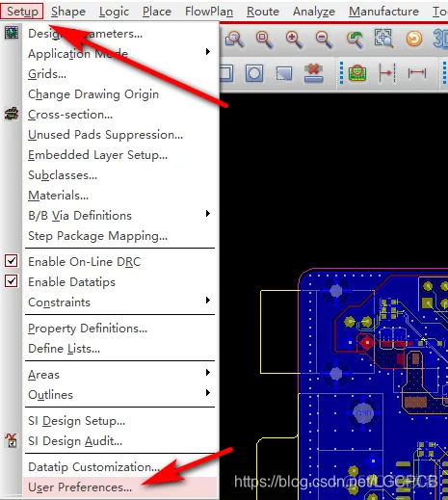Viewport: 448px width, 500px height.
Task: Click the GND labeled via pad on board
Action: (363, 412)
